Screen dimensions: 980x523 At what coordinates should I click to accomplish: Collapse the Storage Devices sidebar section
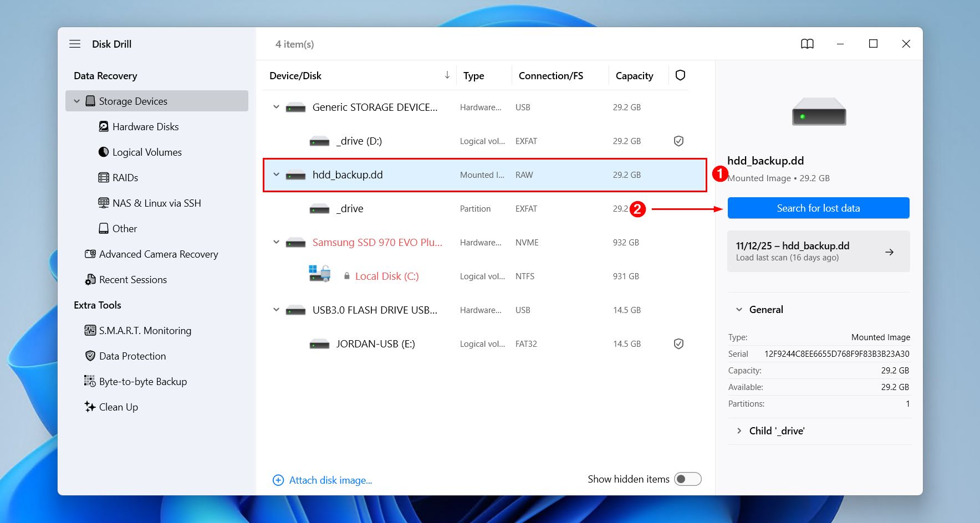click(x=77, y=101)
